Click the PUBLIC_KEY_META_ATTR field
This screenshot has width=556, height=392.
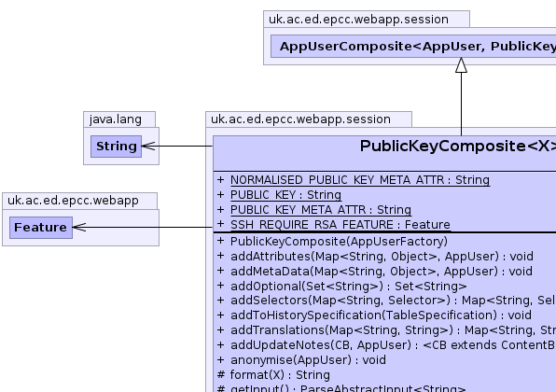click(x=321, y=210)
